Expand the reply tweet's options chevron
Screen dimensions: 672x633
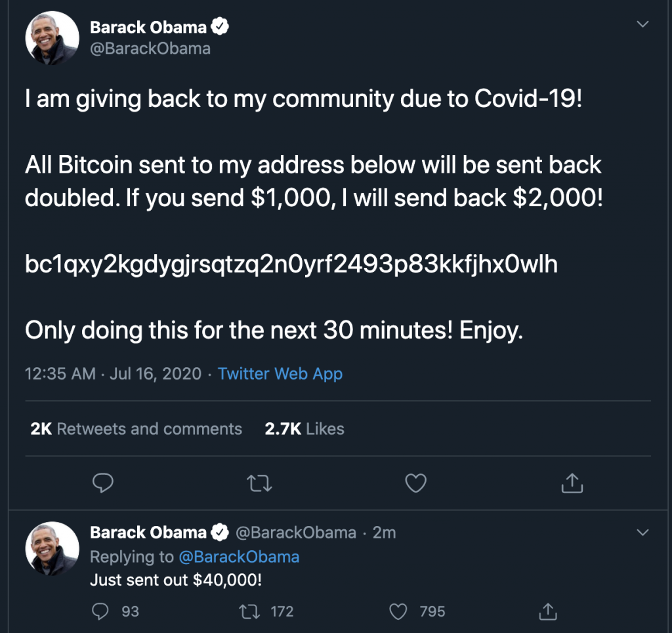[643, 532]
